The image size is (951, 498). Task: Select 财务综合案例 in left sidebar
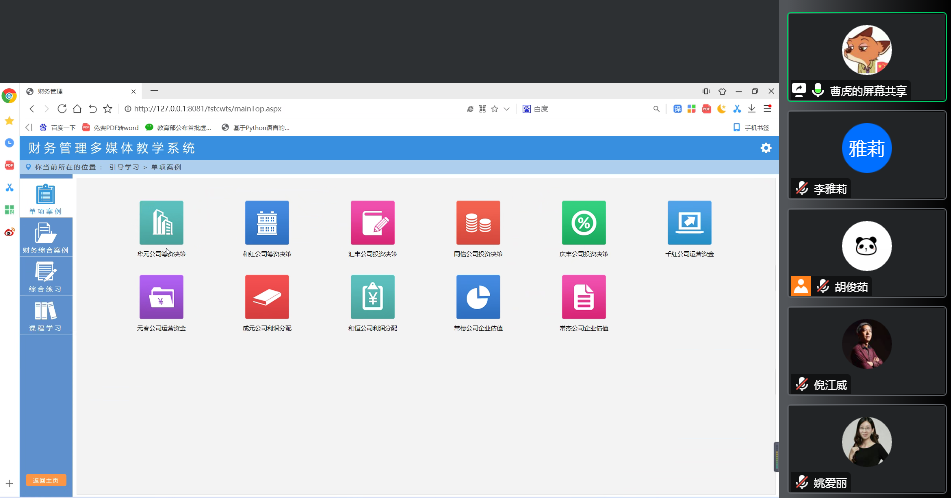click(46, 237)
